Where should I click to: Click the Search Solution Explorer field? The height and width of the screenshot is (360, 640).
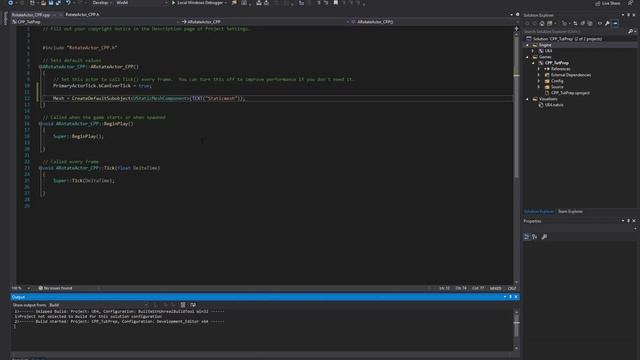tap(575, 31)
